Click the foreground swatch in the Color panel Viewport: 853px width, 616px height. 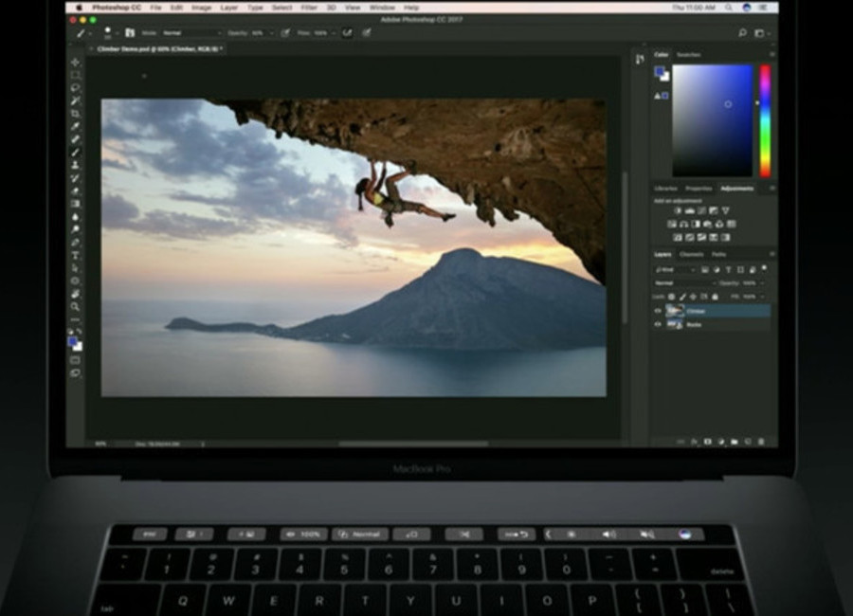660,71
